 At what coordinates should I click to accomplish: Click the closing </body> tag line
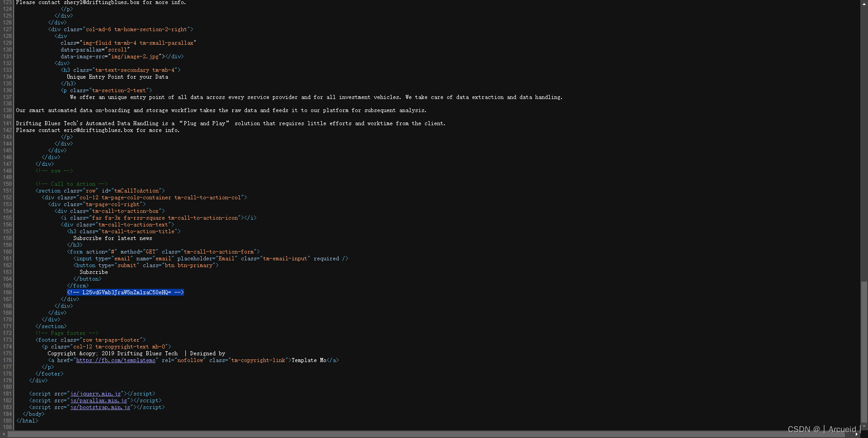[x=33, y=414]
